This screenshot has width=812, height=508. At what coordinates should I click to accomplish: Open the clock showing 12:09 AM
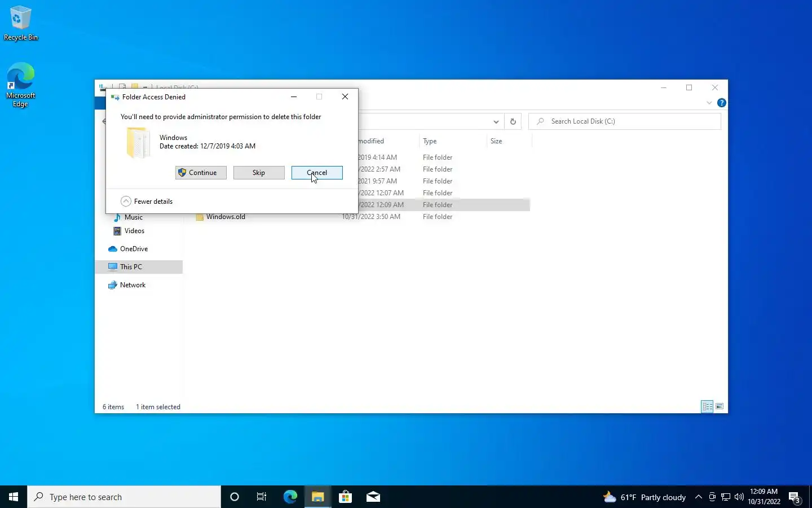pyautogui.click(x=764, y=497)
